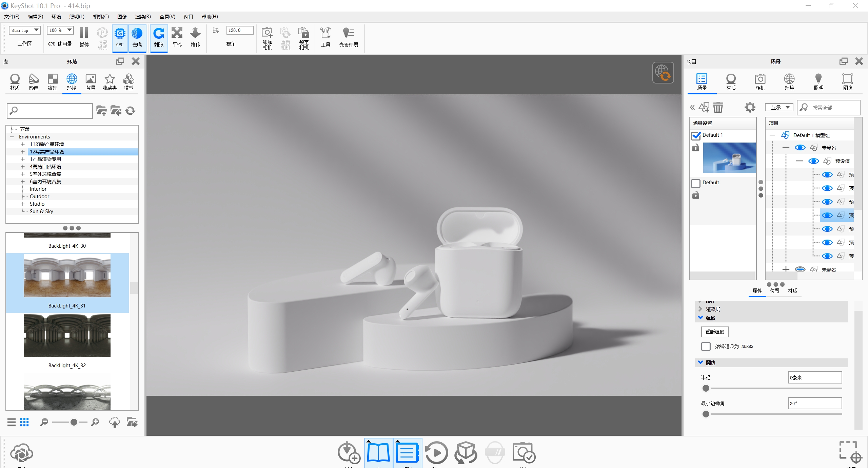Screen dimensions: 868x468
Task: Click the 重新镶嵌 button
Action: [x=715, y=332]
